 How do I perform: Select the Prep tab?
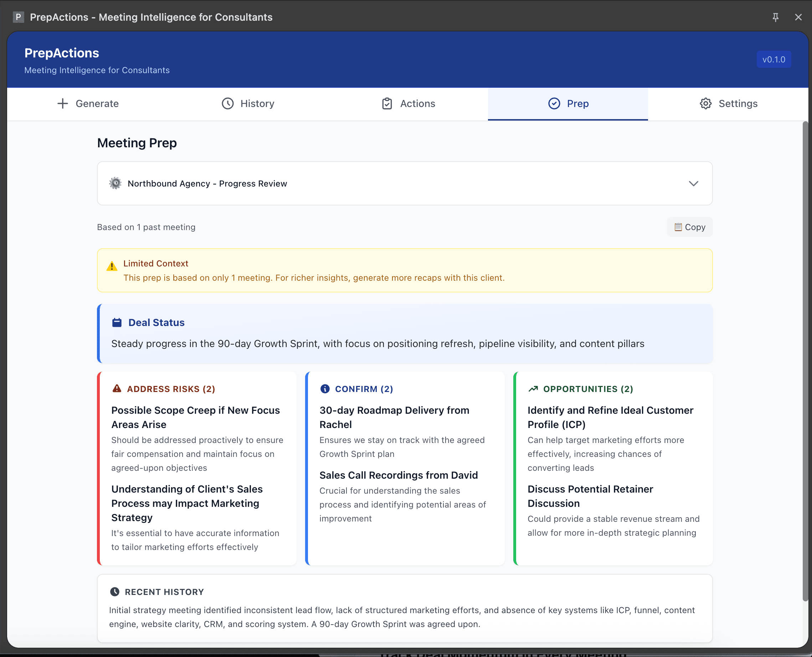[577, 103]
